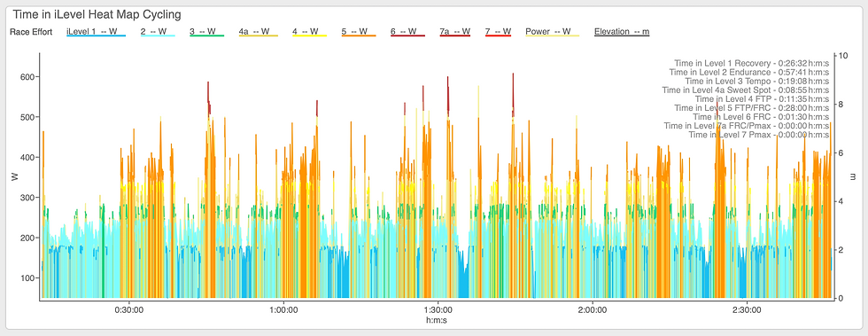Click the 200 watts axis label
Screen dimensions: 868x336
(28, 238)
